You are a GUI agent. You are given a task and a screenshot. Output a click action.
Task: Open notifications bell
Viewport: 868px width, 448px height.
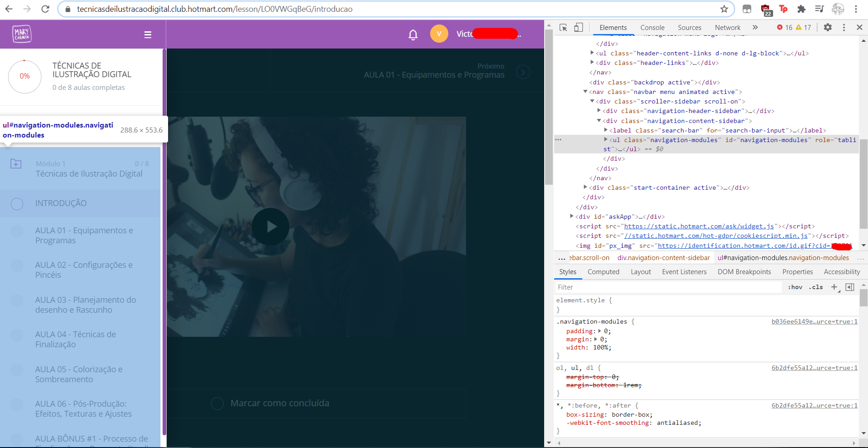click(413, 34)
